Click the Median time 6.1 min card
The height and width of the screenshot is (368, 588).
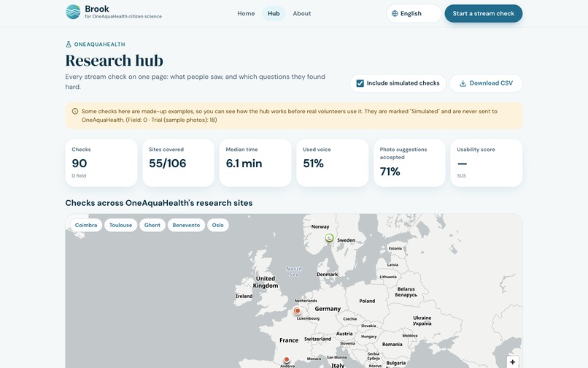coord(255,163)
